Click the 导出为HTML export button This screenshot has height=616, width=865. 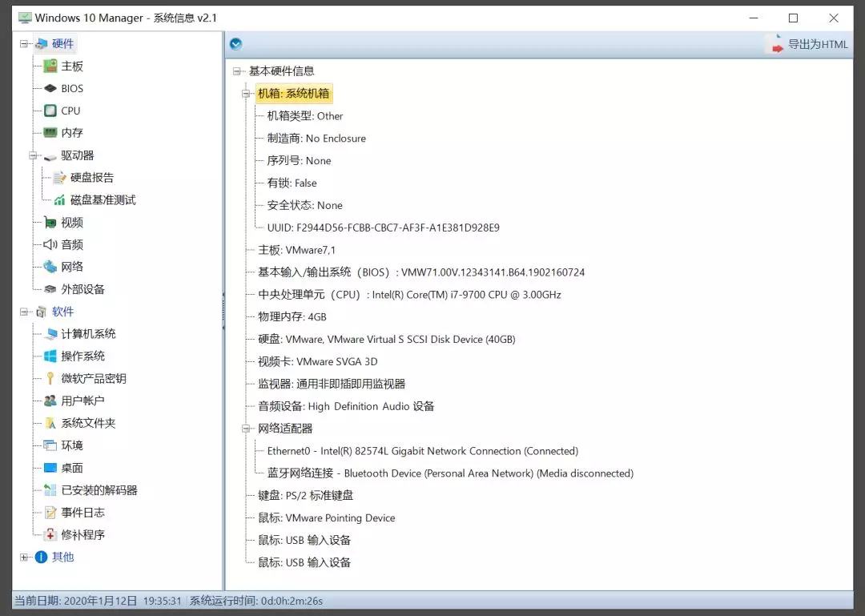(807, 44)
